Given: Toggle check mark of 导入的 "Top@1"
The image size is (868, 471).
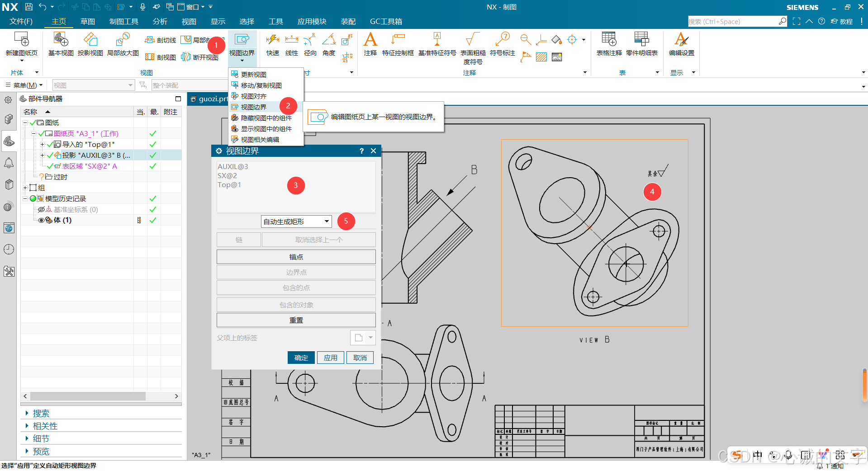Looking at the screenshot, I should [50, 144].
